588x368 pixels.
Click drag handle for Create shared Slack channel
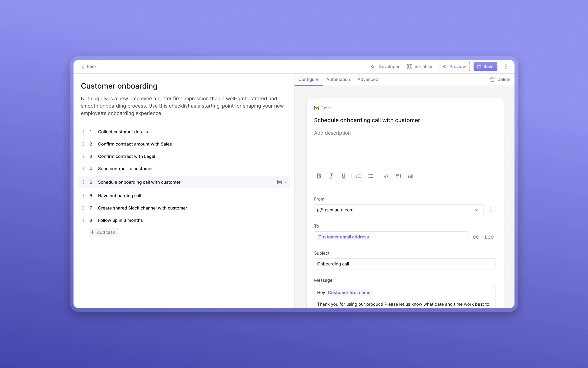click(83, 208)
